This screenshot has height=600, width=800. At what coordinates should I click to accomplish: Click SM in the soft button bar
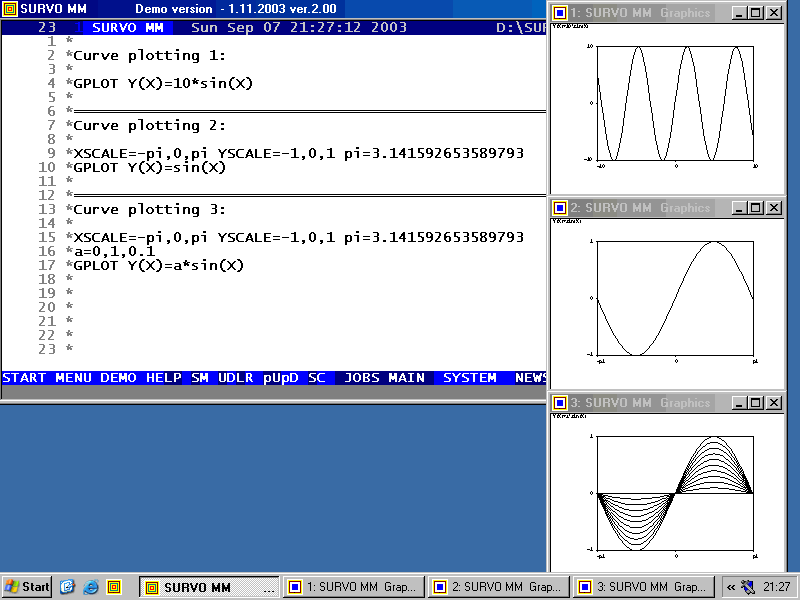pos(200,378)
